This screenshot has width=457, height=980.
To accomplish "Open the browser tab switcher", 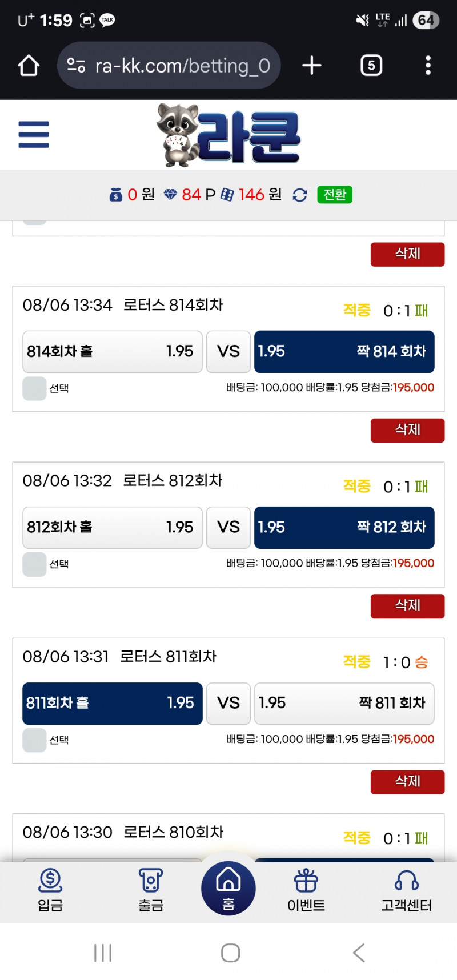I will 371,66.
